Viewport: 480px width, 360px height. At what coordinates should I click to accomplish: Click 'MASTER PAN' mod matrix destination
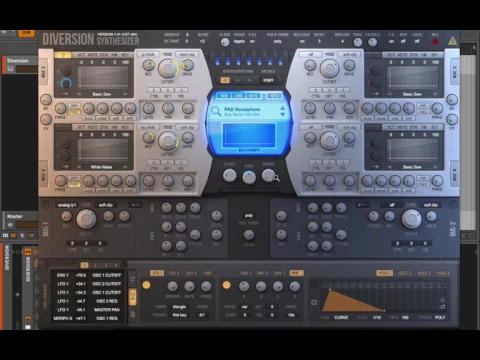pos(107,310)
